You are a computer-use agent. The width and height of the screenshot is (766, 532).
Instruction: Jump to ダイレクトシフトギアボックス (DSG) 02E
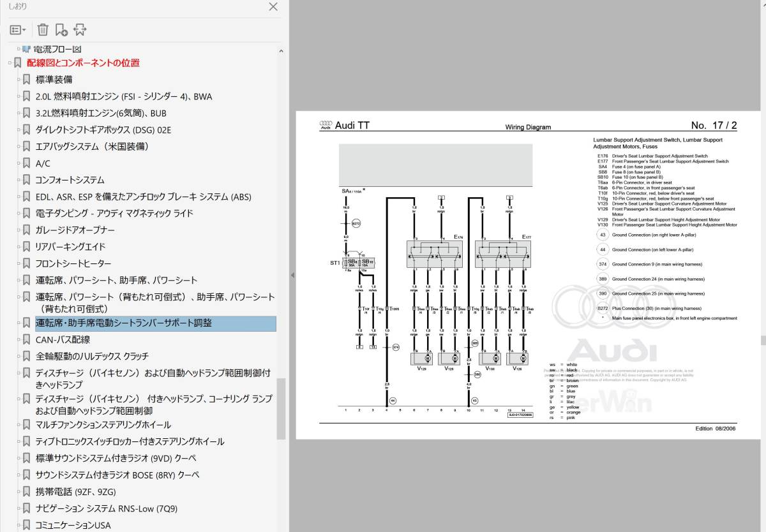(x=103, y=129)
